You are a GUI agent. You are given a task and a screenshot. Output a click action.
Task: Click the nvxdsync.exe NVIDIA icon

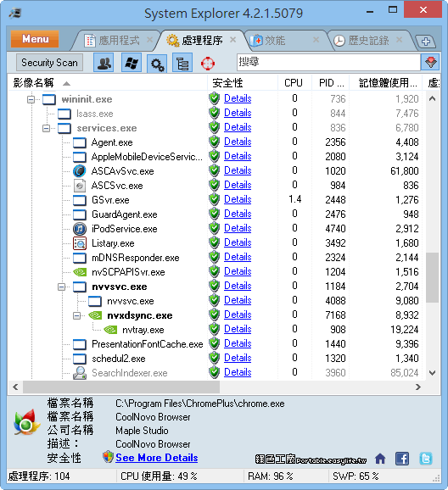click(x=95, y=315)
